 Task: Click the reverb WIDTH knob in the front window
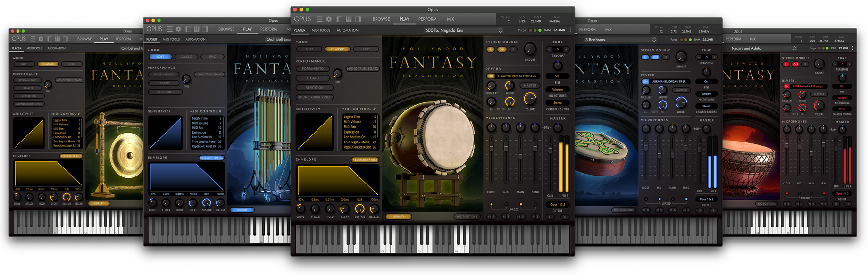tap(509, 85)
